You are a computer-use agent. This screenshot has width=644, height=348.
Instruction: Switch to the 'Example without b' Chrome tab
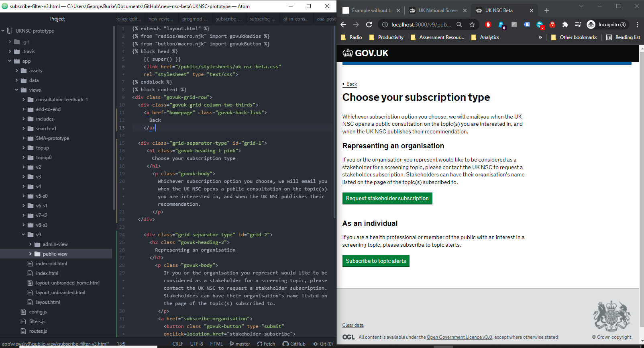[371, 10]
